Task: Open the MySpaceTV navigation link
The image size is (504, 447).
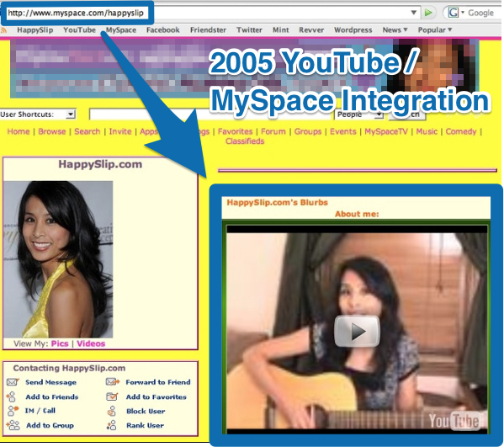Action: [x=386, y=131]
